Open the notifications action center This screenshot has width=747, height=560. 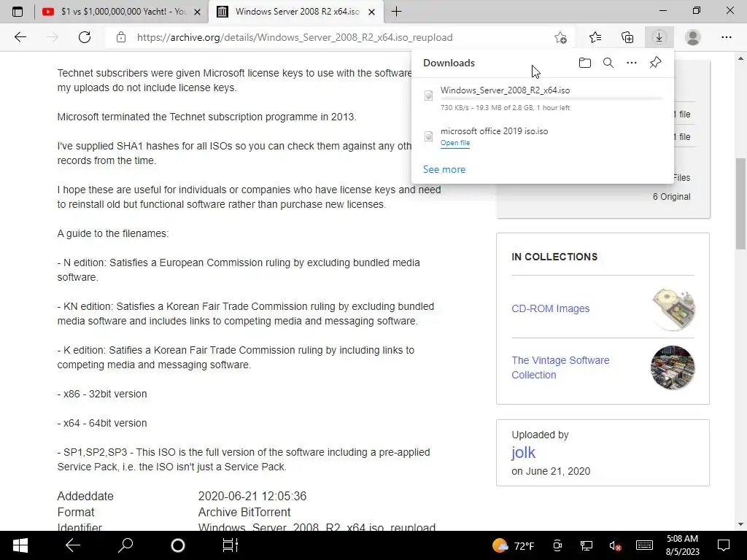(724, 545)
